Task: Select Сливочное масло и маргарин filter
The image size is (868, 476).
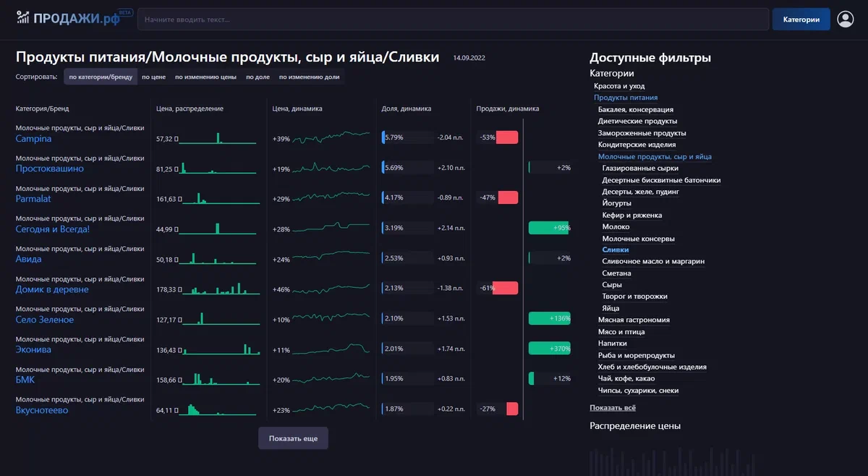Action: click(x=653, y=261)
